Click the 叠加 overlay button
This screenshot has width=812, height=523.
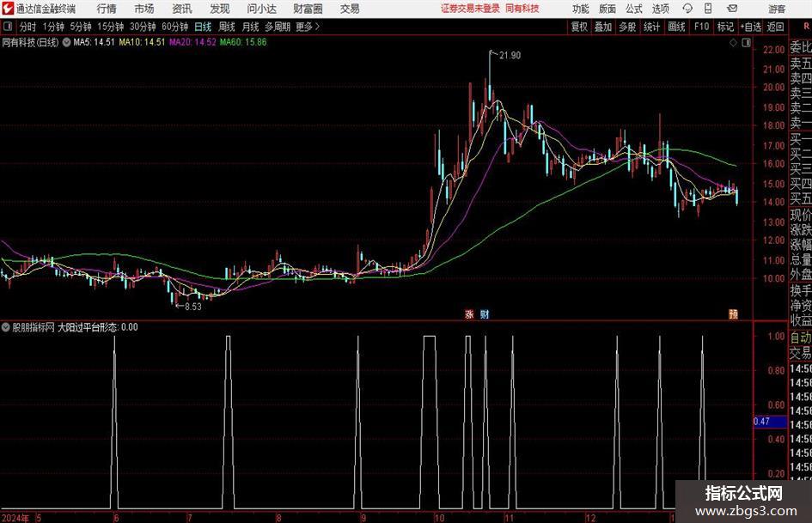603,27
